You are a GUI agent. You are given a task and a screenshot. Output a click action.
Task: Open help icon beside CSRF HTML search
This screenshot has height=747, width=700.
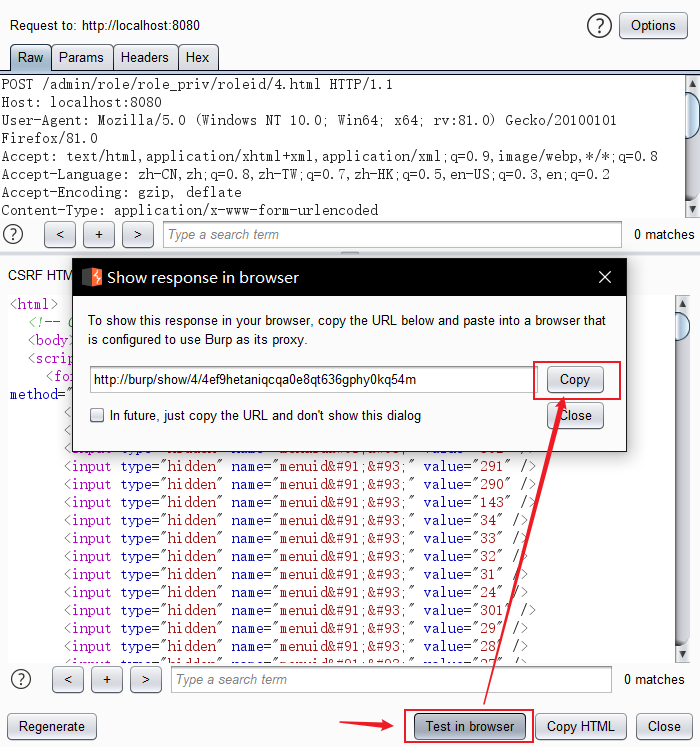pyautogui.click(x=21, y=679)
